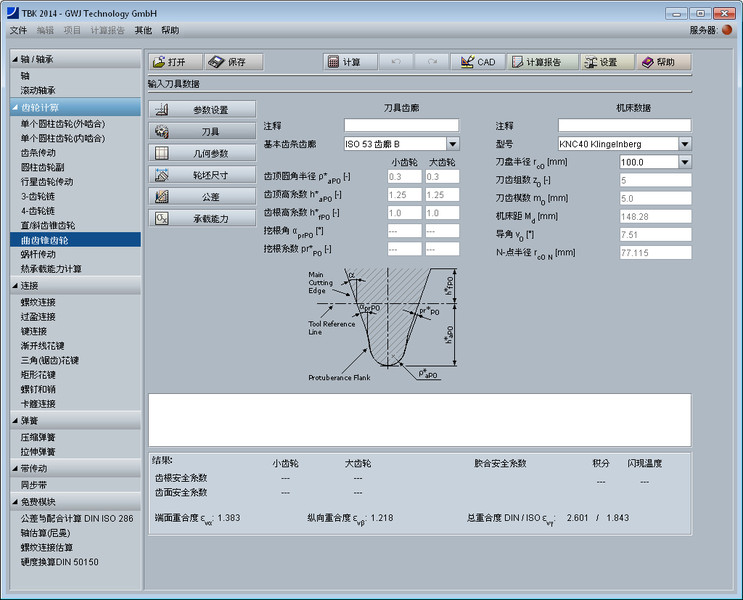
Task: Open the 几何参数 geometry panel button
Action: (202, 154)
